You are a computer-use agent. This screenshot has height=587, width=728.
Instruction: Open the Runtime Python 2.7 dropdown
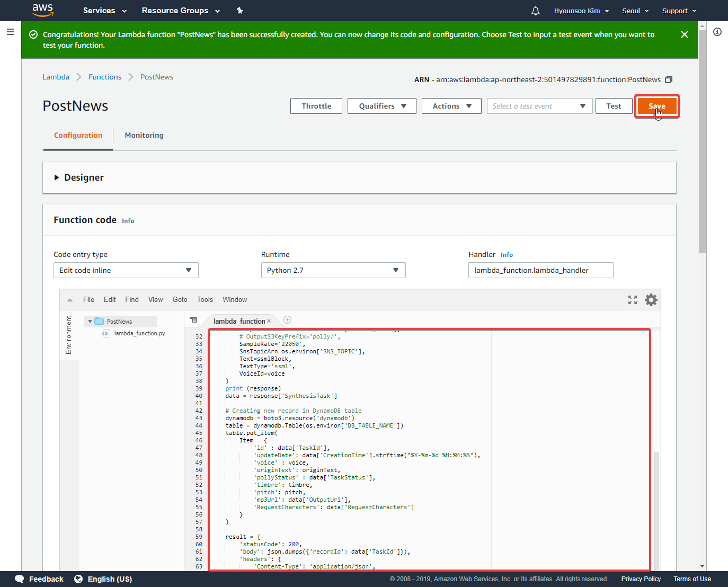333,270
